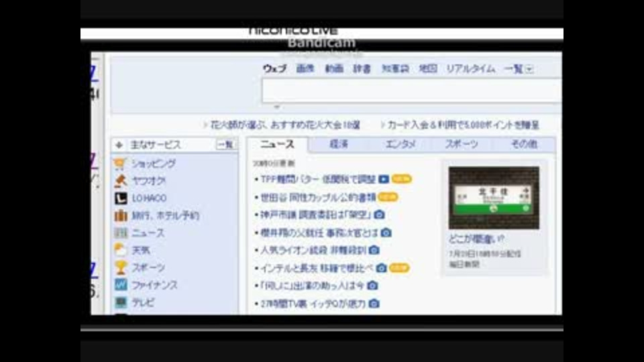The image size is (644, 362).
Task: Click the LOHACO logo icon
Action: tap(120, 198)
